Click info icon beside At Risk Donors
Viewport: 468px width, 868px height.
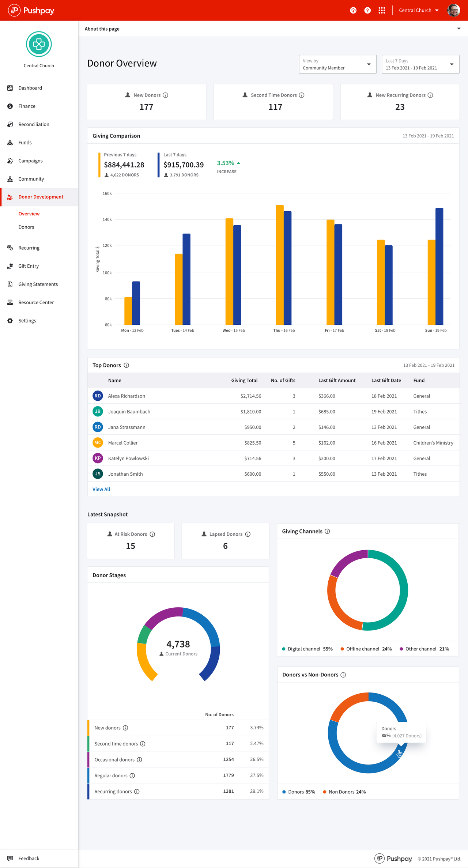(152, 534)
